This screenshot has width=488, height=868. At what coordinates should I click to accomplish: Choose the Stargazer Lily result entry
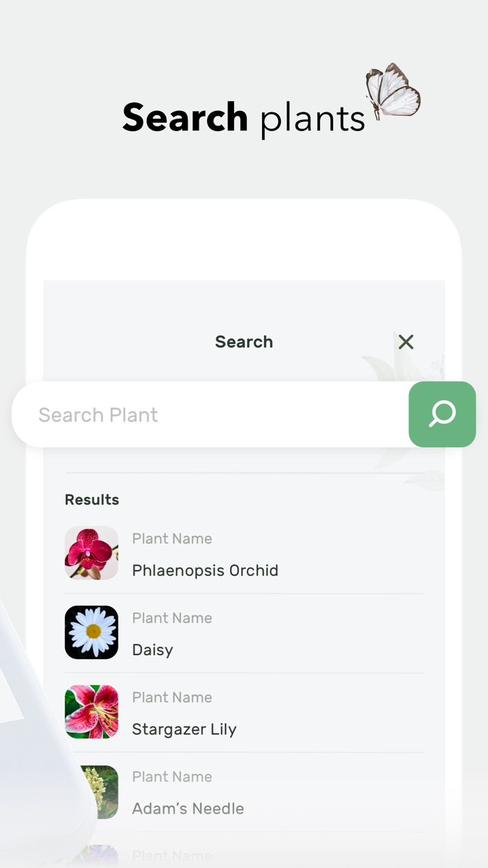click(184, 729)
